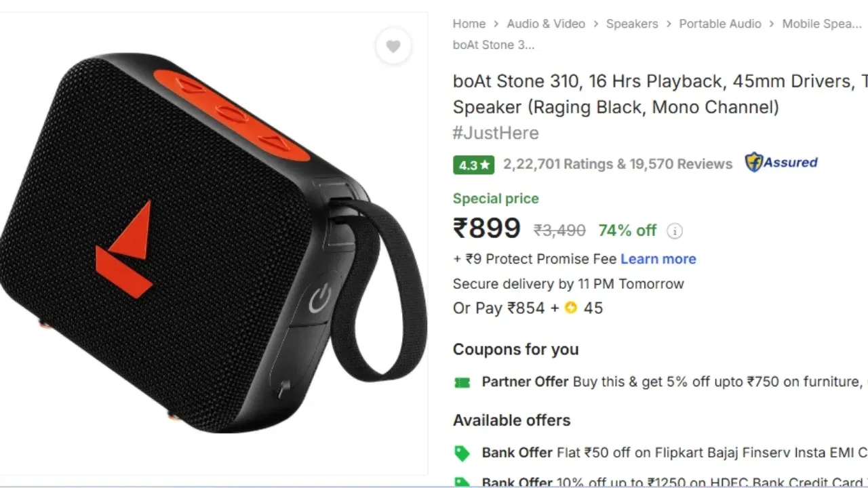Click the #JustHere hashtag
868x488 pixels.
tap(496, 133)
